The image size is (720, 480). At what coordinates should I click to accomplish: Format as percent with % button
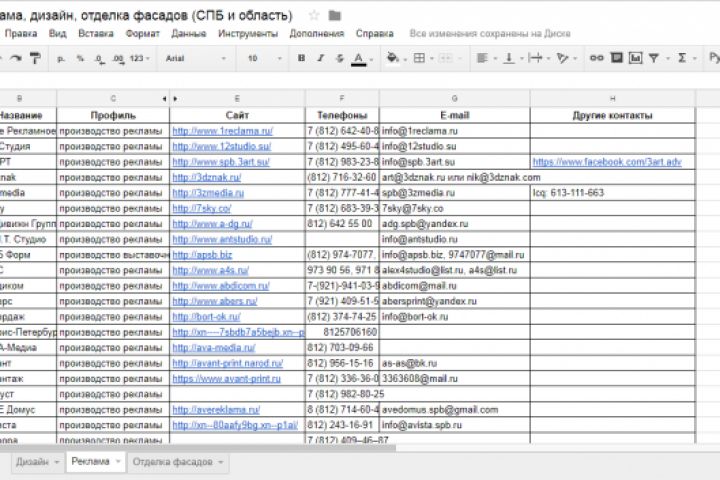click(x=80, y=58)
